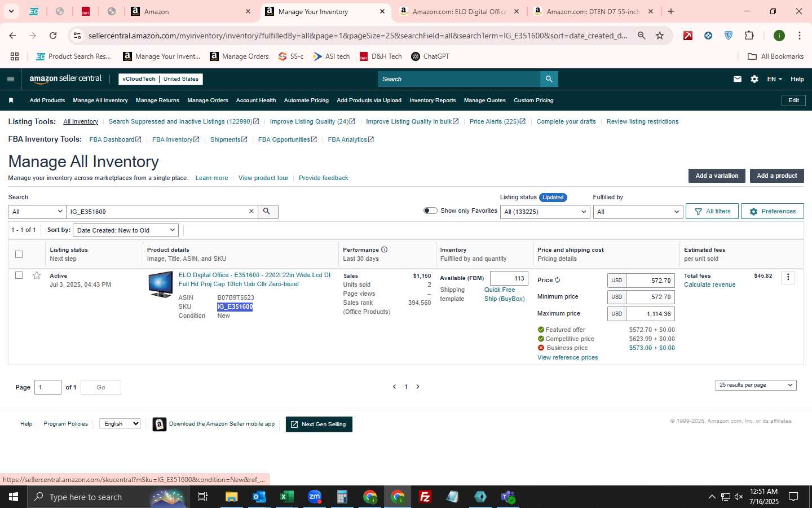Click the Next Gen Selling button
Viewport: 812px width, 508px height.
click(x=319, y=424)
